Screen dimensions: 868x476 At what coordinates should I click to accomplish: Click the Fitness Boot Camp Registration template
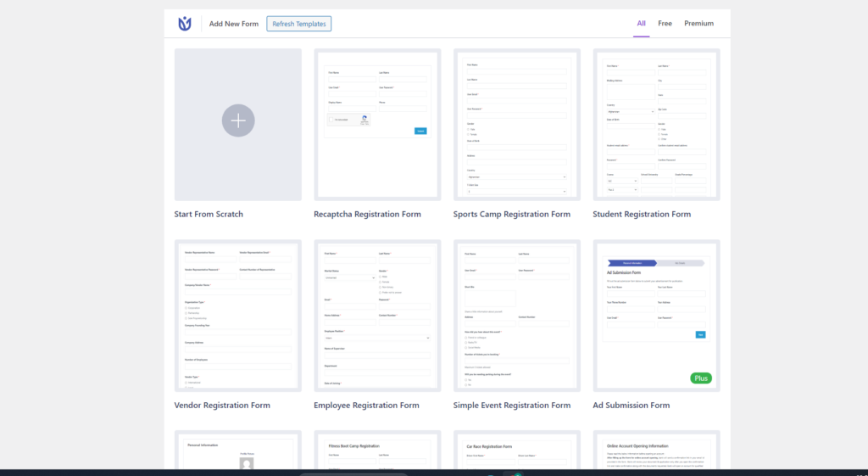377,451
